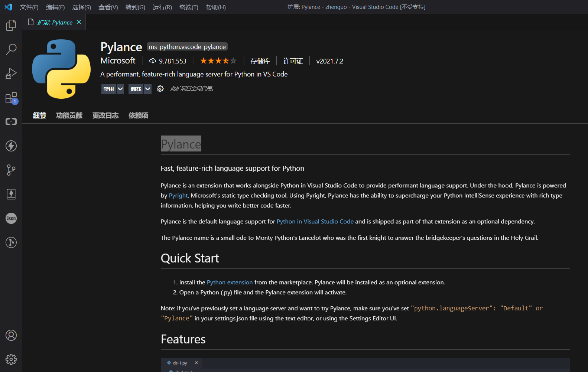Switch to the 功能贡献 tab

[69, 115]
